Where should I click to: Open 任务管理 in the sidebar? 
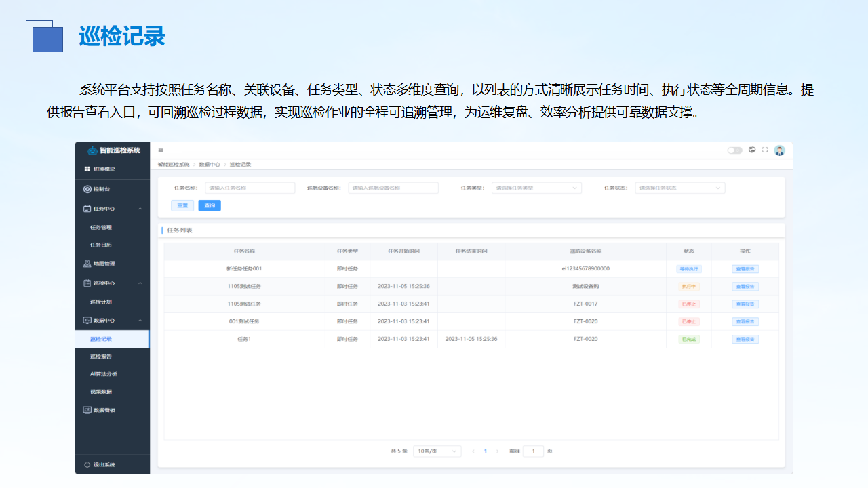[101, 228]
